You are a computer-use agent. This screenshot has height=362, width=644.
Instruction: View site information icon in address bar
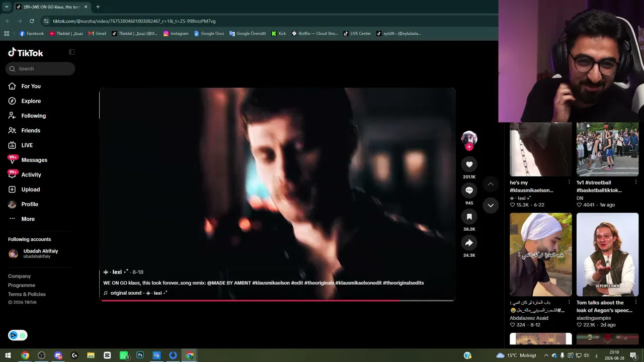tap(46, 21)
